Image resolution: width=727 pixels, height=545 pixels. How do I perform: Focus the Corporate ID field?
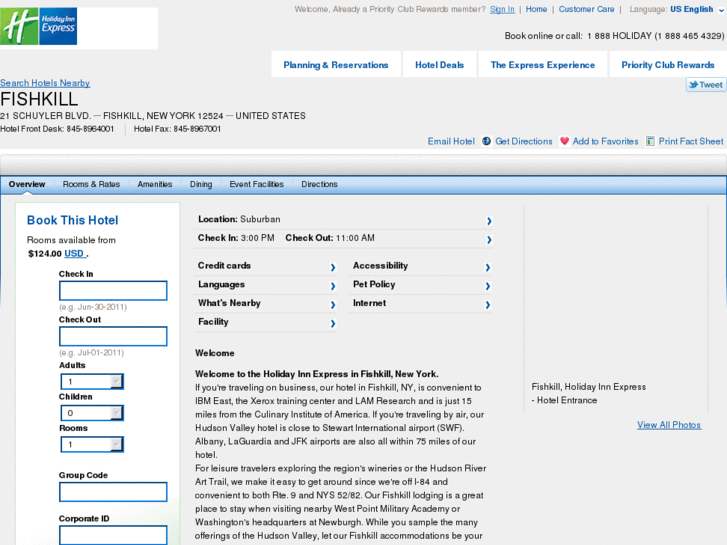[x=113, y=535]
